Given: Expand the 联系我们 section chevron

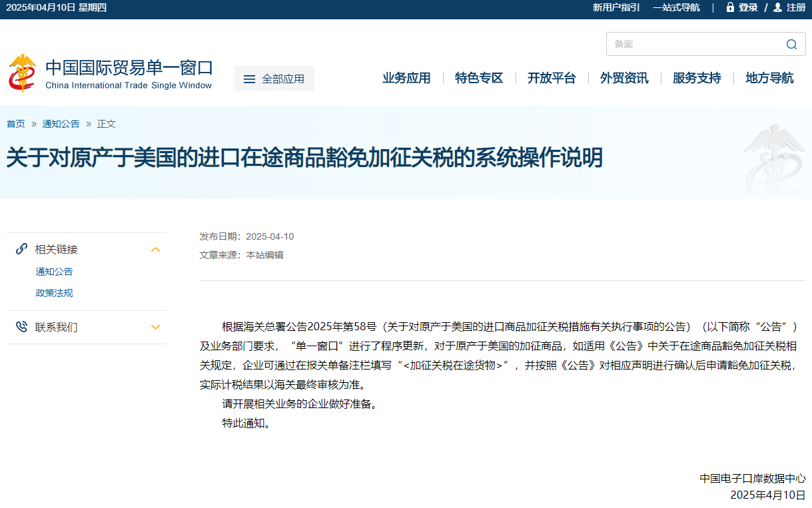Looking at the screenshot, I should 156,327.
